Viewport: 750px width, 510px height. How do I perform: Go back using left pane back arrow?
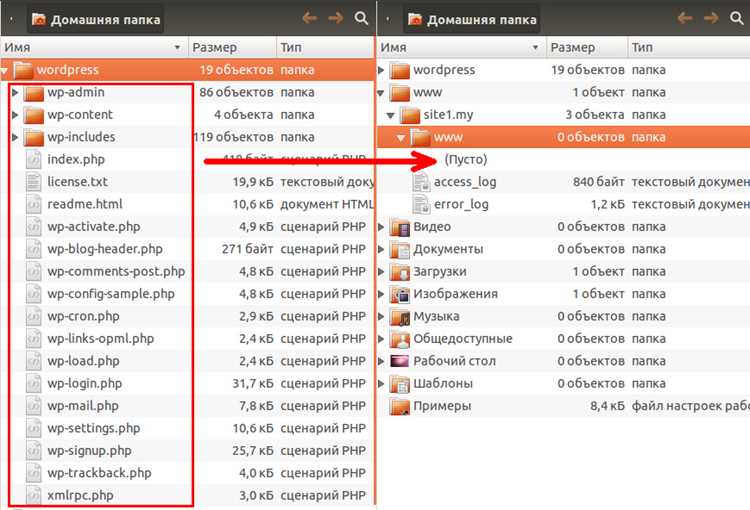309,19
